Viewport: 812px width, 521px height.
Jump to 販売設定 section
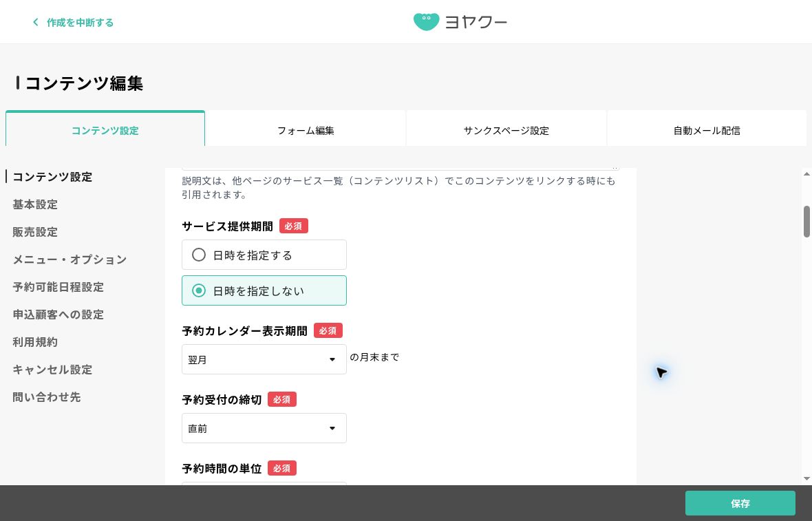(x=35, y=232)
